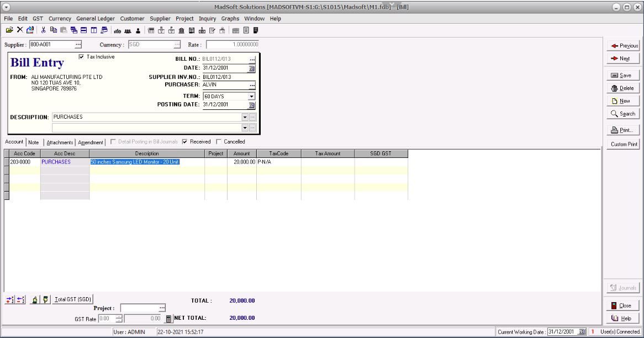644x338 pixels.
Task: Click the document lines toolbar icon
Action: tap(246, 30)
